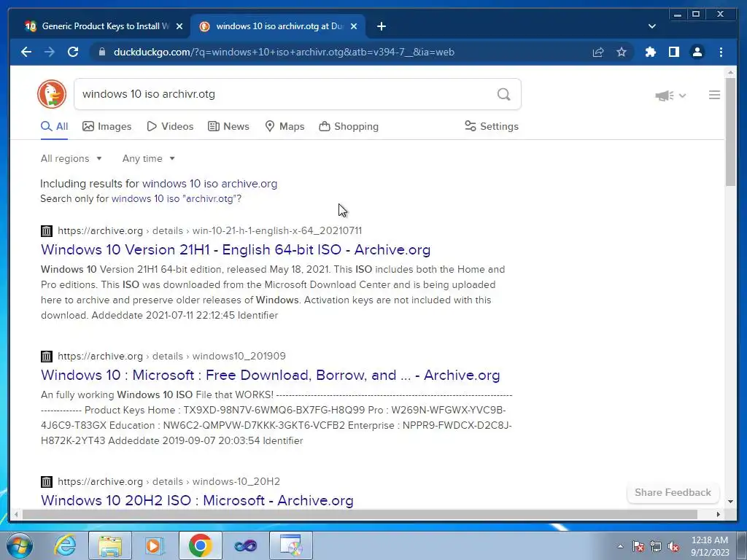Viewport: 747px width, 560px height.
Task: Open Windows Media Player from taskbar
Action: [155, 545]
